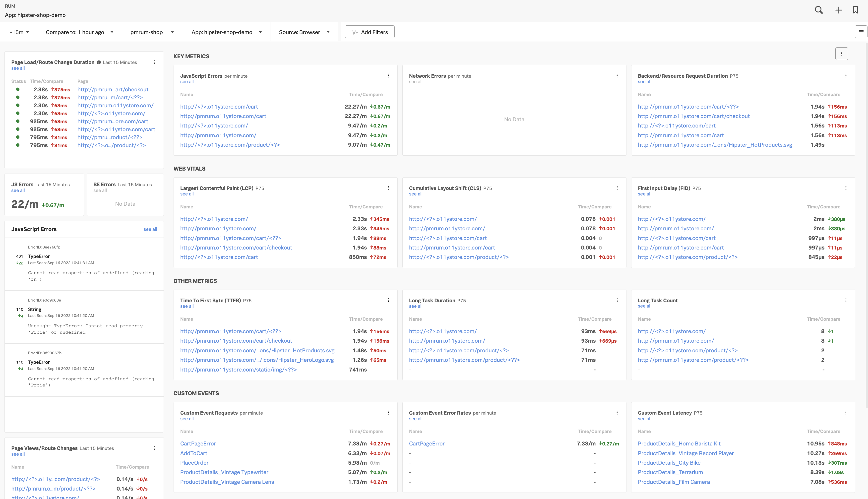Open Custom Event Requests card kebab menu

pos(388,413)
